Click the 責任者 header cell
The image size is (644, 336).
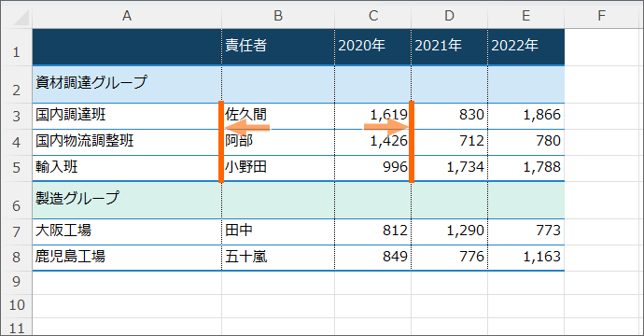[x=278, y=48]
